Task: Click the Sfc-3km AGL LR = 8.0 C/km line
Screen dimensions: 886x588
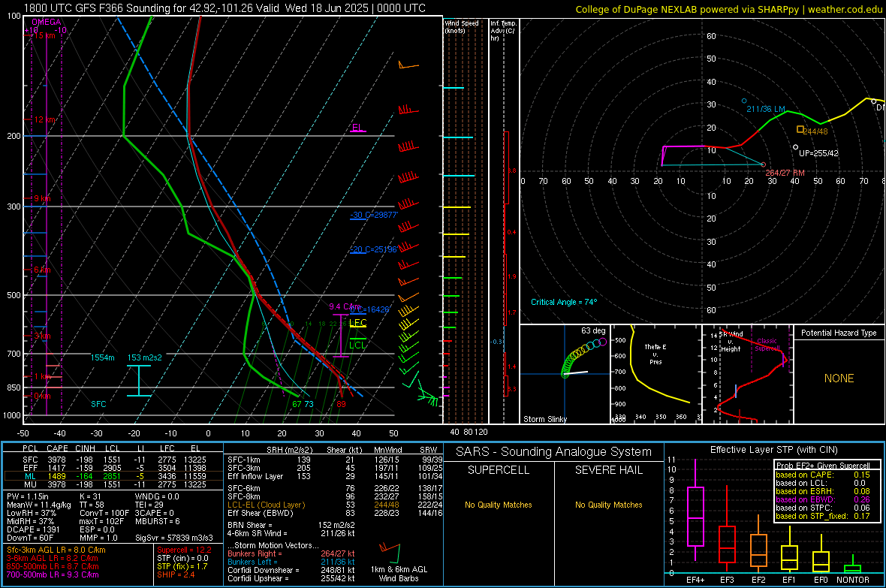Action: pyautogui.click(x=56, y=550)
